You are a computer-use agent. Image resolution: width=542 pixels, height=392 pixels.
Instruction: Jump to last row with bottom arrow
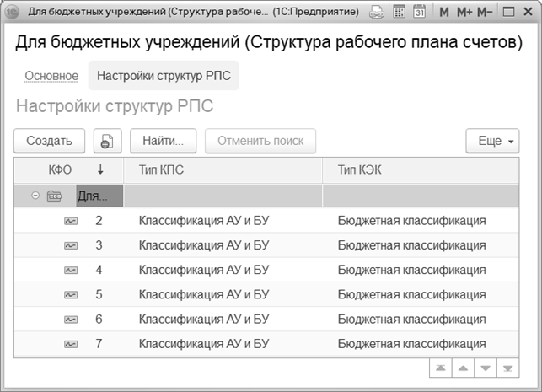point(507,368)
